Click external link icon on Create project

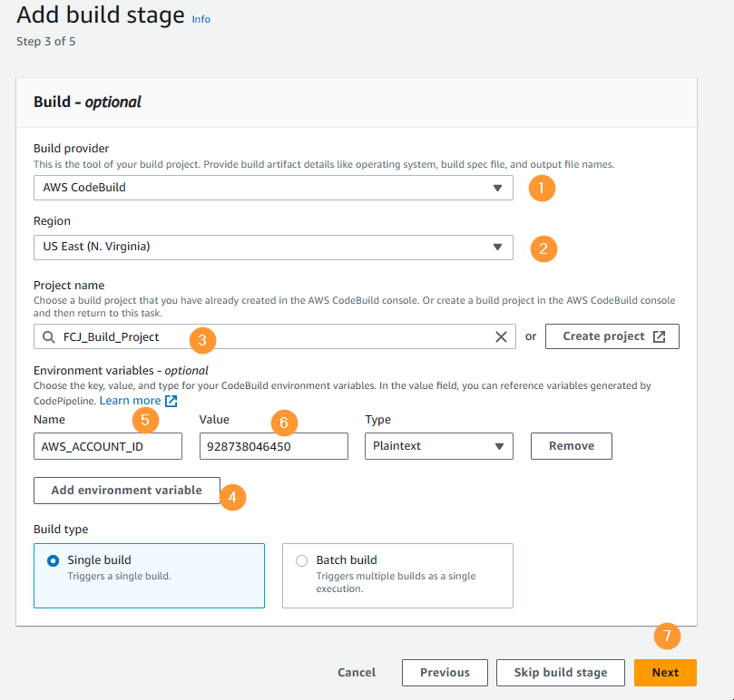659,336
